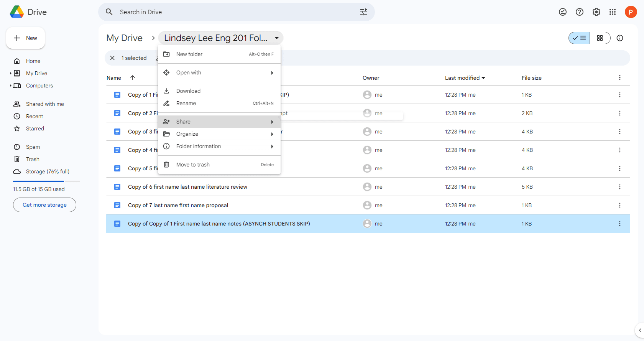Open more actions for the literature review file

pos(620,187)
